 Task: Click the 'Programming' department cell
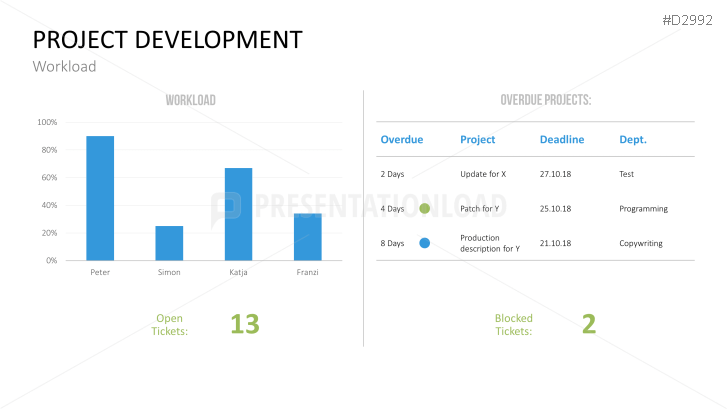(x=644, y=209)
